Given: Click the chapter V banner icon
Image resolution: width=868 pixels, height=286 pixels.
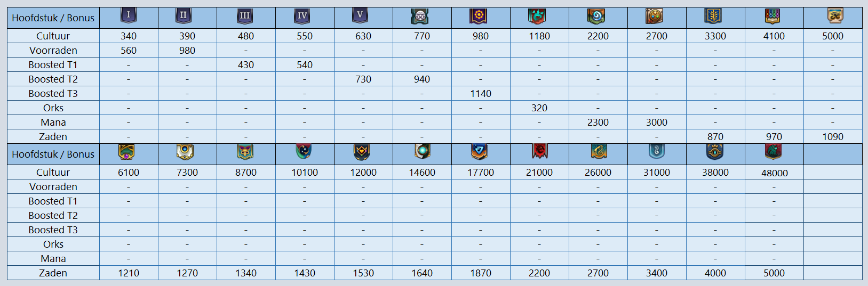Looking at the screenshot, I should coord(360,15).
